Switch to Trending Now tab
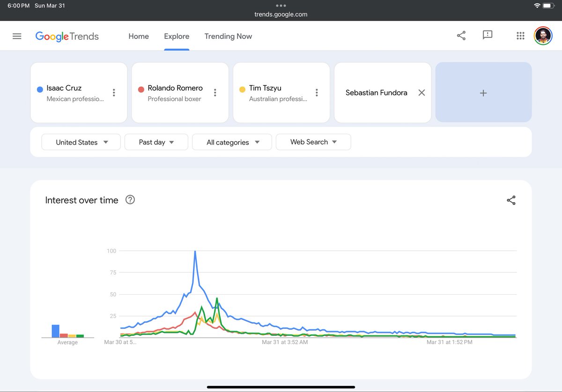Image resolution: width=562 pixels, height=392 pixels. pyautogui.click(x=228, y=36)
